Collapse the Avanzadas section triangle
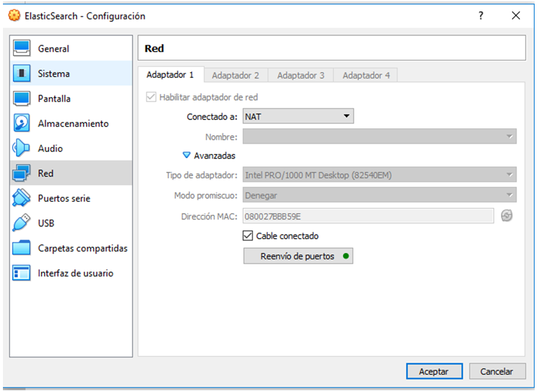537x392 pixels. (186, 155)
